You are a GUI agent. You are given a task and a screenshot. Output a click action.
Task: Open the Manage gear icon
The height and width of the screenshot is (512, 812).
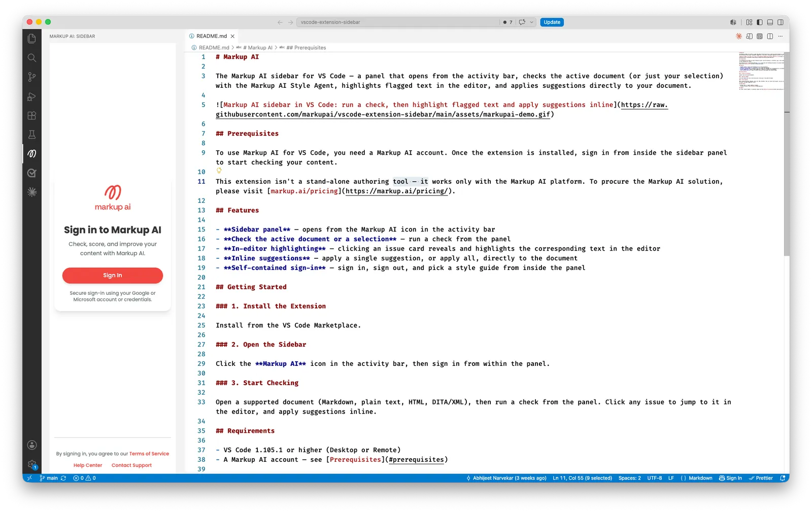[32, 464]
